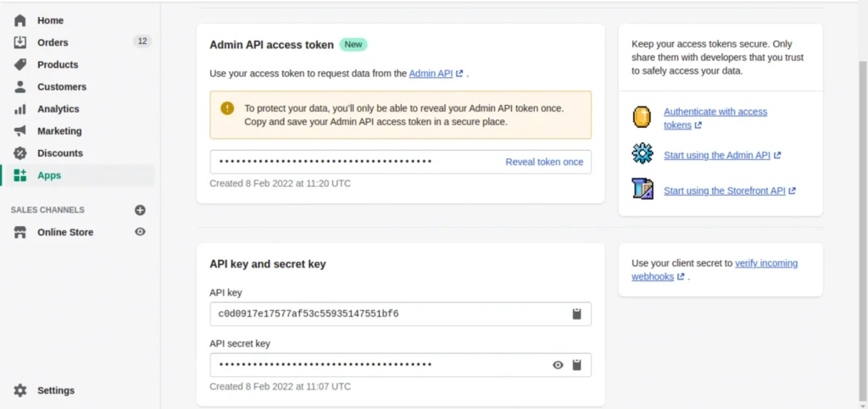Select Apps in the sidebar
The image size is (868, 409).
tap(49, 175)
